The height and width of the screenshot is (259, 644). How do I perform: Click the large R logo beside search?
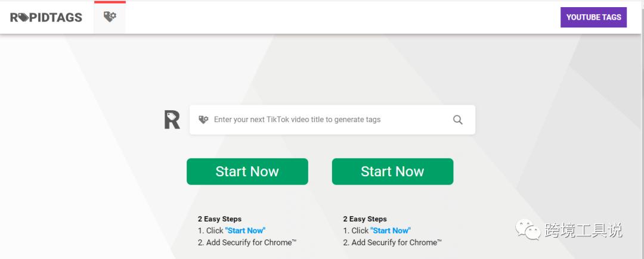click(172, 120)
